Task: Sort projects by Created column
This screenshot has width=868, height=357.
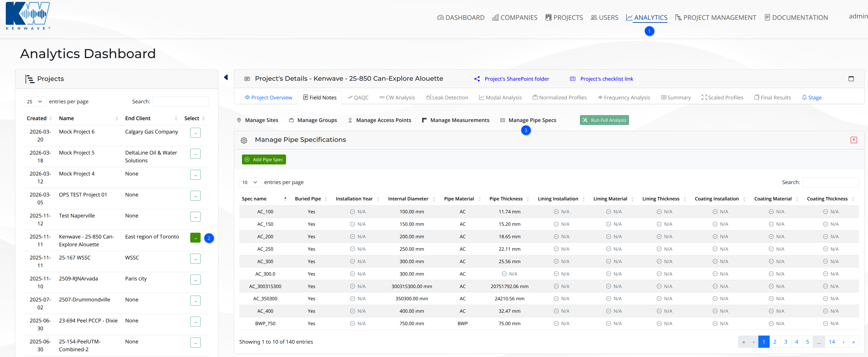Action: tap(39, 119)
